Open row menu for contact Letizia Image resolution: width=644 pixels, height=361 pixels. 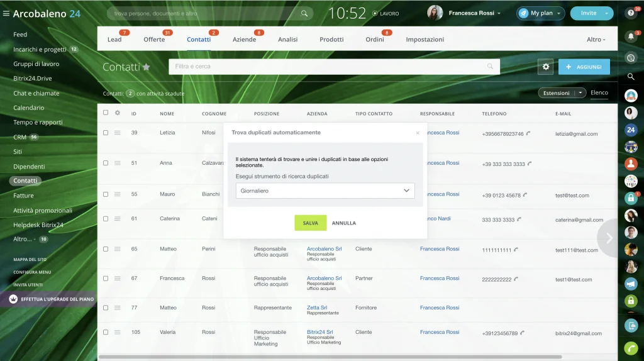pyautogui.click(x=118, y=133)
